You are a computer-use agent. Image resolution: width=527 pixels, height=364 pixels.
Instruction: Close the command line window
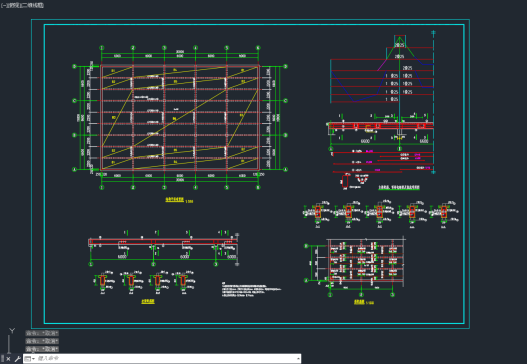(x=8, y=359)
